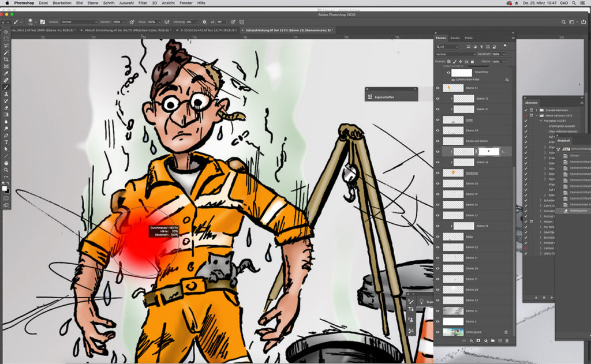
Task: Select the Crop tool
Action: click(x=6, y=59)
